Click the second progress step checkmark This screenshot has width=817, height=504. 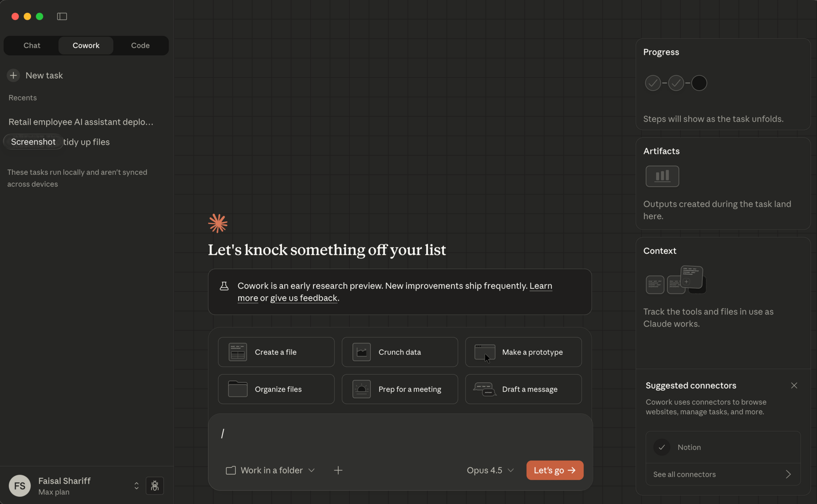tap(676, 83)
